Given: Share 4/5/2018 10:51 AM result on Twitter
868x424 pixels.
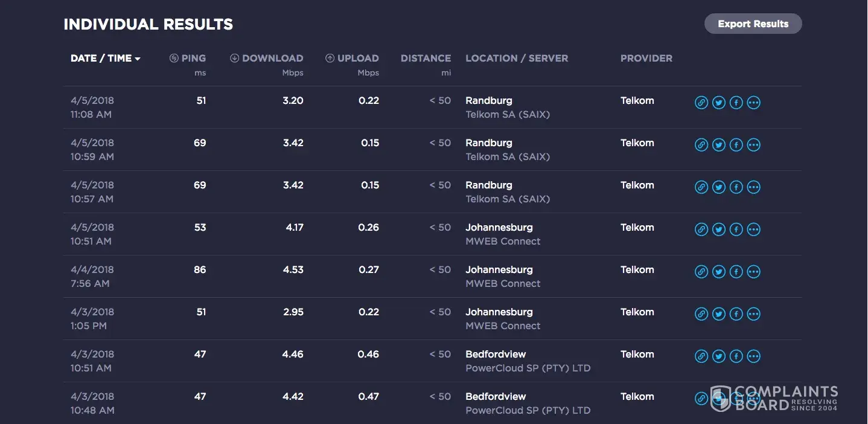Looking at the screenshot, I should (718, 230).
